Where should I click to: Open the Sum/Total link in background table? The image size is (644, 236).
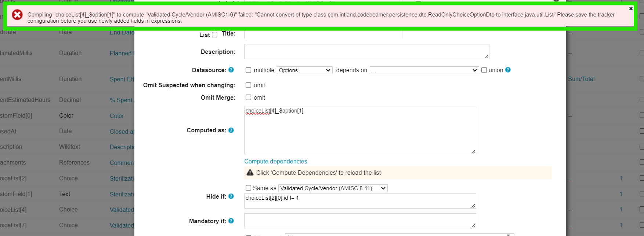(x=581, y=79)
